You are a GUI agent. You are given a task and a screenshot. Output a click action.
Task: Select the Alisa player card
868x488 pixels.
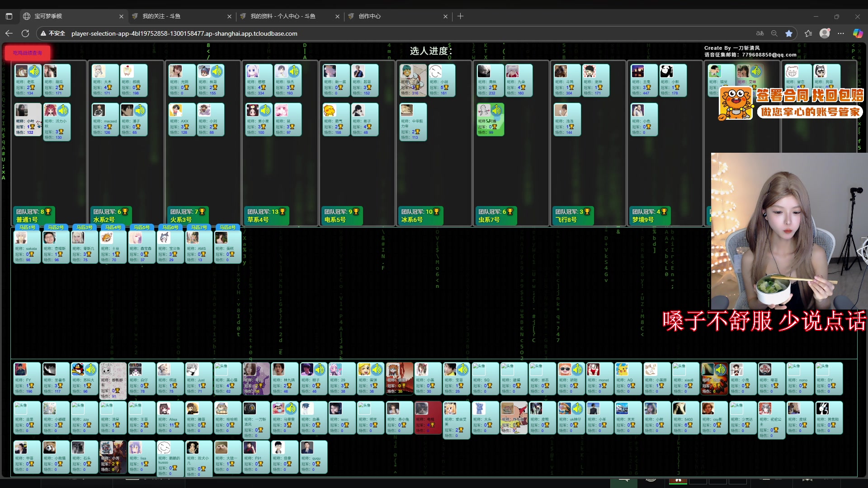tap(170, 418)
